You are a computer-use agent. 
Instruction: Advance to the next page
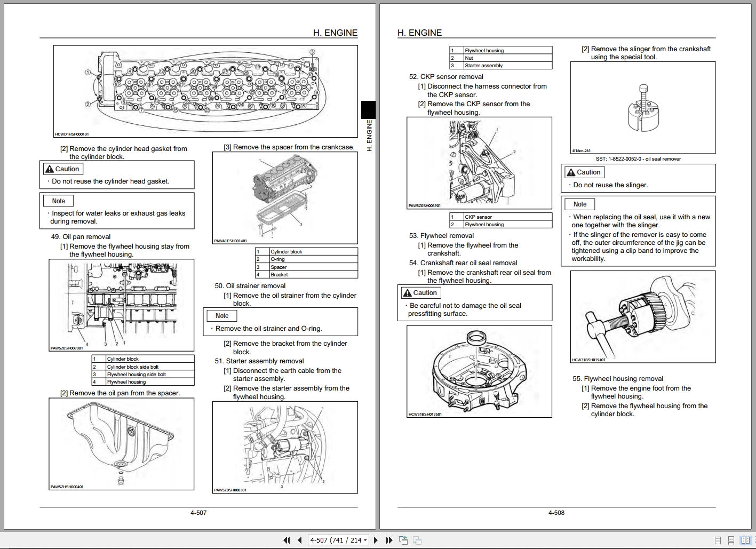376,540
